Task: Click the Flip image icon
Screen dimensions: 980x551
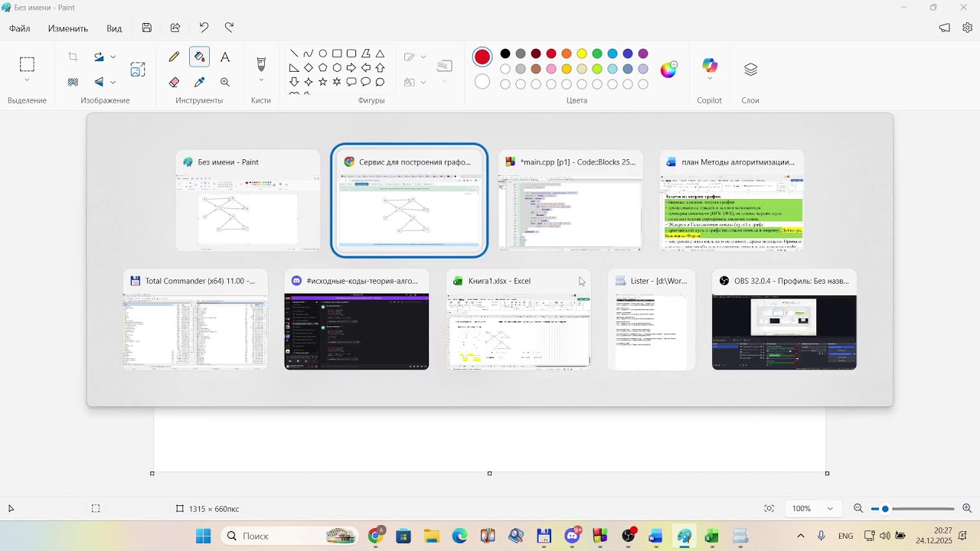Action: [99, 82]
